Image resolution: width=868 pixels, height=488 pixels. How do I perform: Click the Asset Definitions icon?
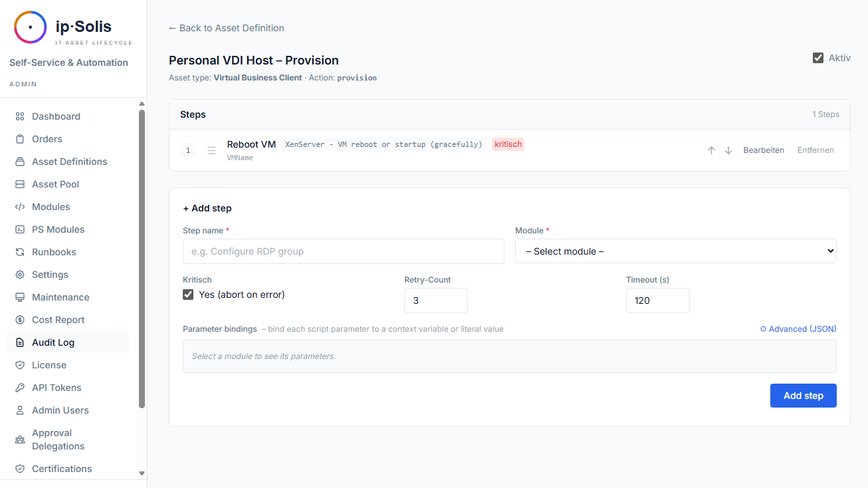[20, 162]
